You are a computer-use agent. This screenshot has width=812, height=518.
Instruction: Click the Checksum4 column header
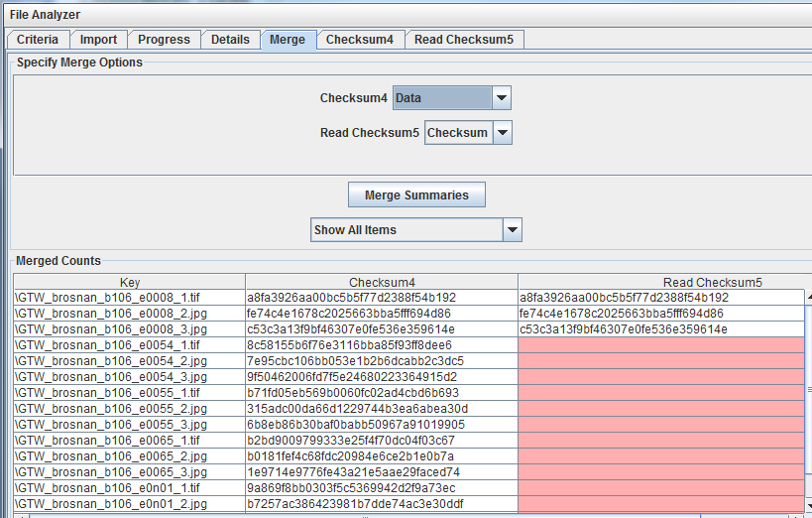point(382,282)
